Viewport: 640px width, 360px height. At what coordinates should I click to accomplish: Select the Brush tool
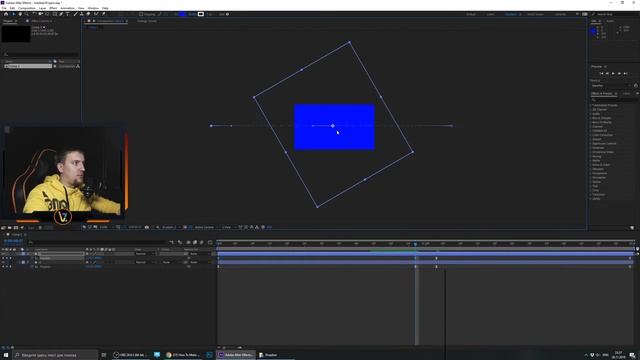(x=75, y=14)
